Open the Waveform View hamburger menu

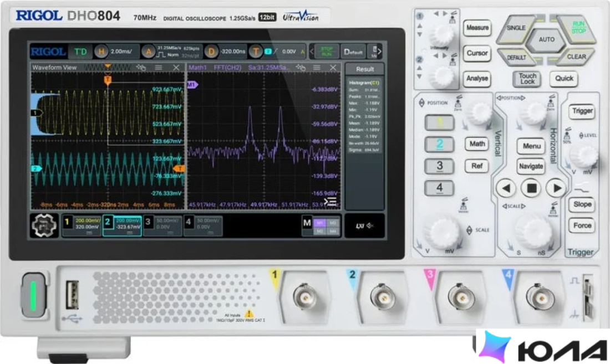click(159, 68)
